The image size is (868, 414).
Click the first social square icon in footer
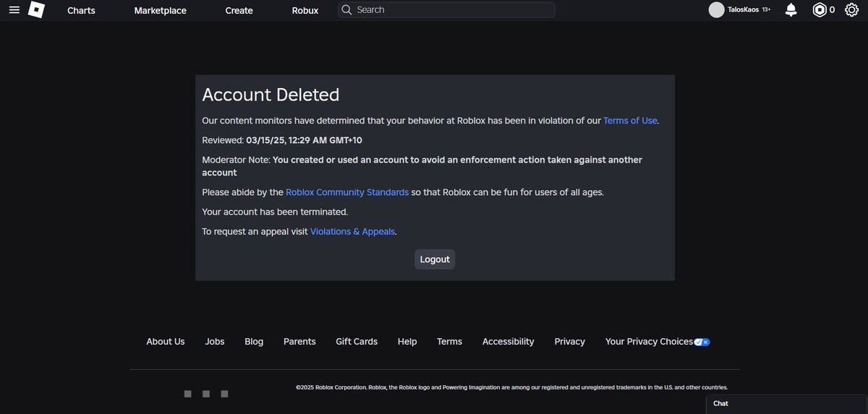point(188,394)
